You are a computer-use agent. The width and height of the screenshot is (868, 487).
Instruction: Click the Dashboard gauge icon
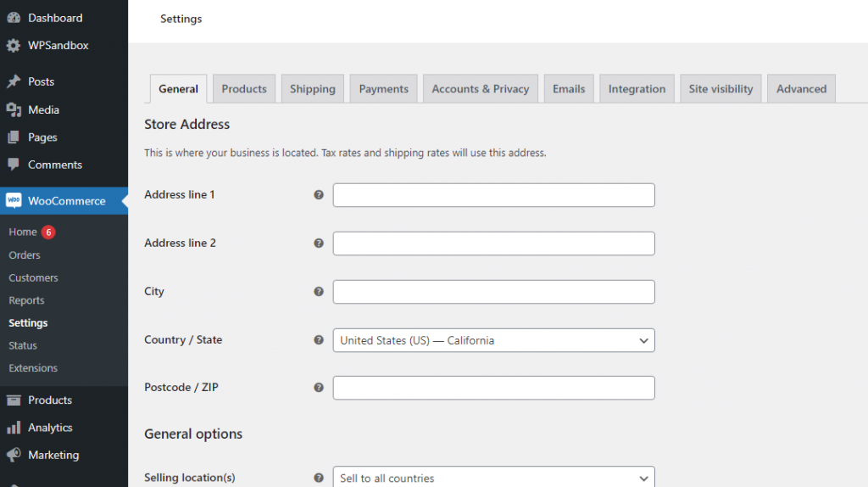coord(14,18)
